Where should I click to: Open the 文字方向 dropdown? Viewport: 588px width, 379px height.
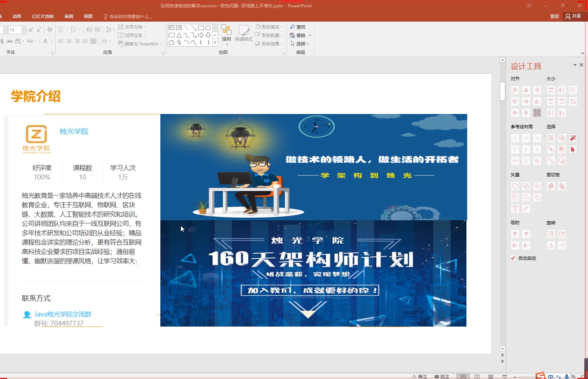click(132, 27)
